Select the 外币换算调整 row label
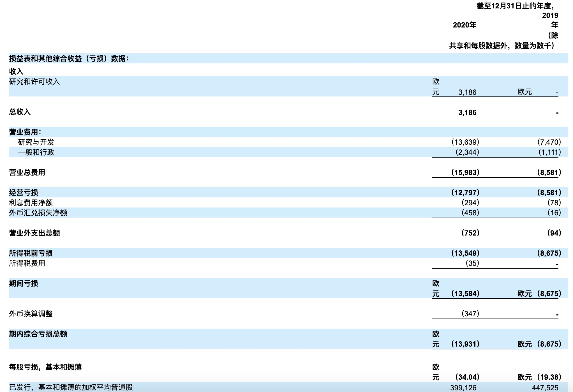 tap(31, 314)
